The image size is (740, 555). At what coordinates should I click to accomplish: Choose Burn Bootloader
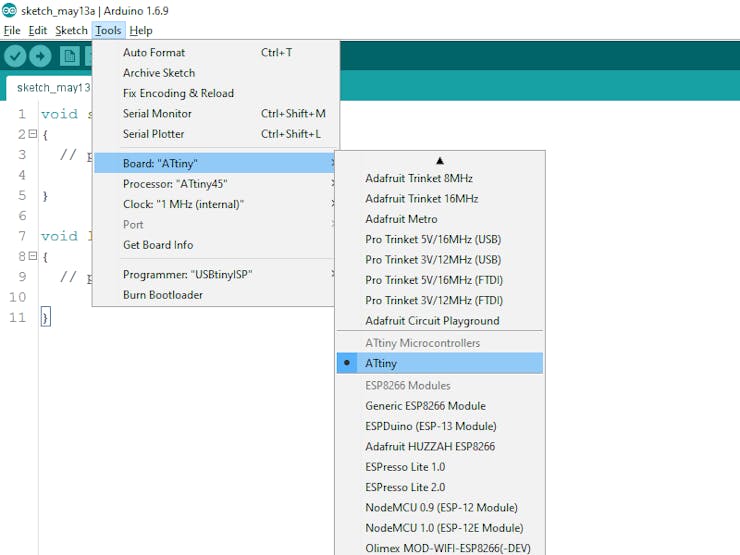point(215,294)
